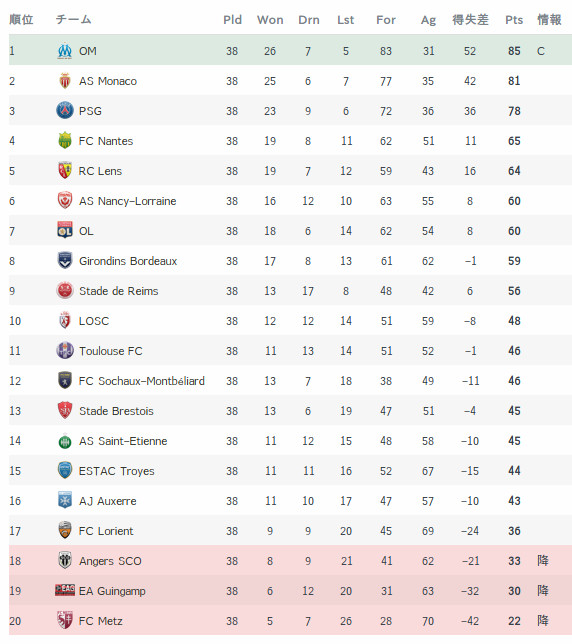This screenshot has width=572, height=644.
Task: Sort table by Won column header
Action: point(270,20)
